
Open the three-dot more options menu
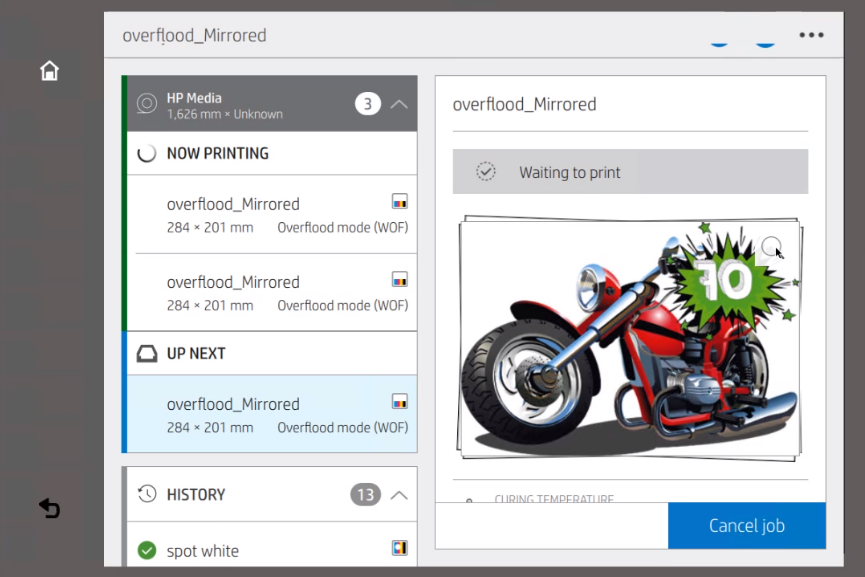811,35
